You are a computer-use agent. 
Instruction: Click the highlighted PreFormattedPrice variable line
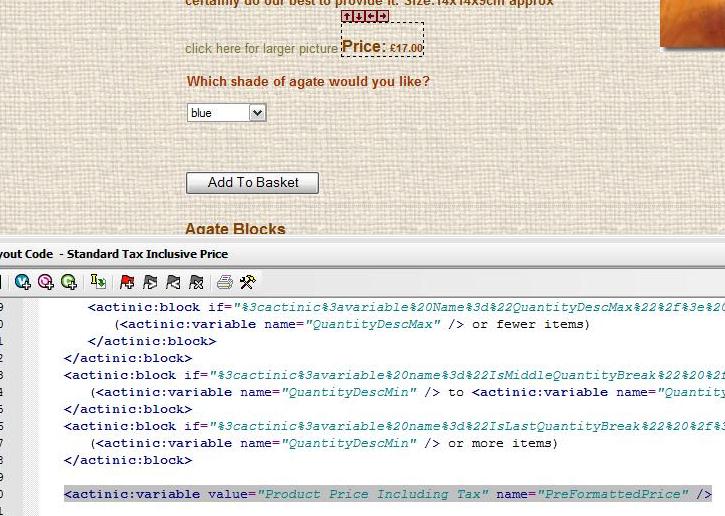(x=387, y=494)
